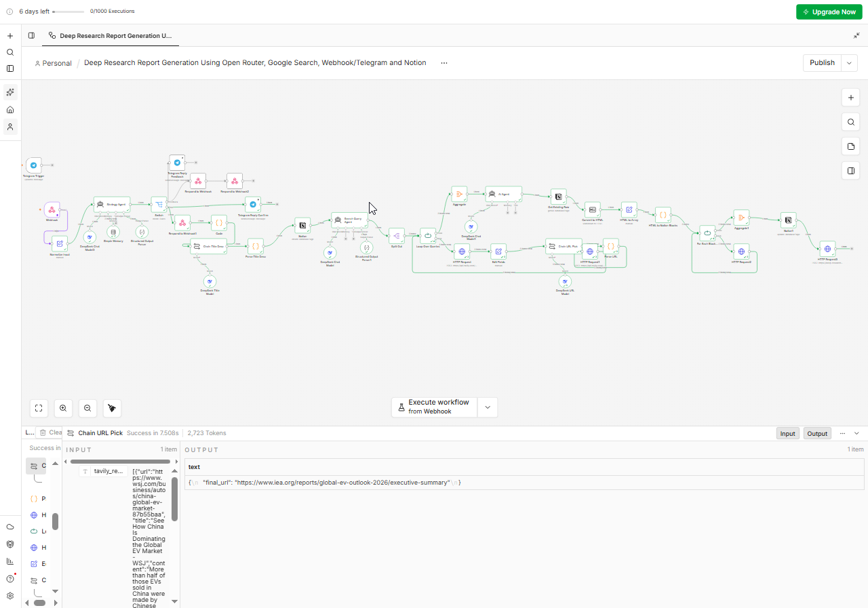The height and width of the screenshot is (608, 868).
Task: Switch to the Deep Research Report workflow tab
Action: click(x=111, y=35)
